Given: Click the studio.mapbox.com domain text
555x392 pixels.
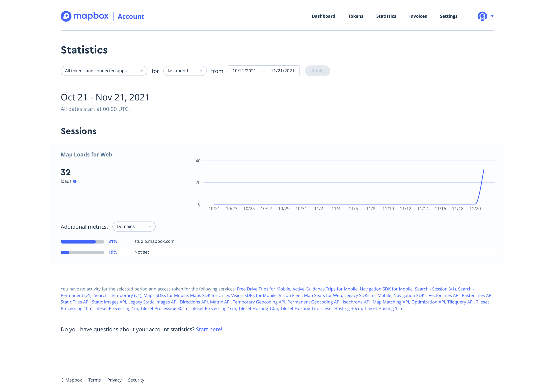Looking at the screenshot, I should pyautogui.click(x=154, y=241).
